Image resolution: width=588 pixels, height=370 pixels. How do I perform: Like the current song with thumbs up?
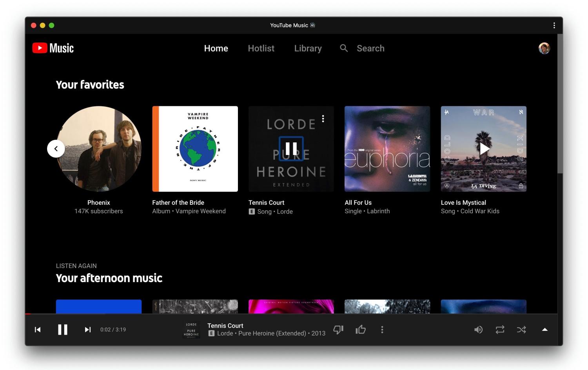(361, 330)
